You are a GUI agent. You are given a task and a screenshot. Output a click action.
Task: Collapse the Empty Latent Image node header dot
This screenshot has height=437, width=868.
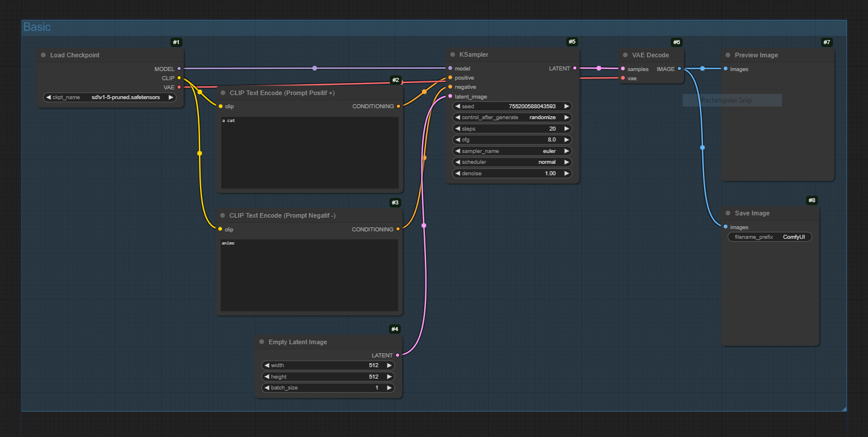[262, 342]
